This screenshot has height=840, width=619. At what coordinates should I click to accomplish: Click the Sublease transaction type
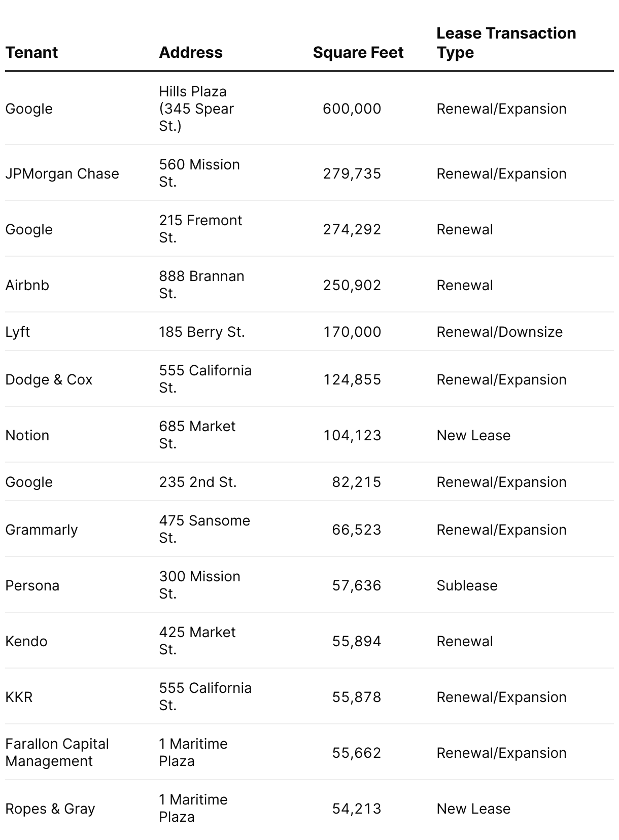coord(467,585)
